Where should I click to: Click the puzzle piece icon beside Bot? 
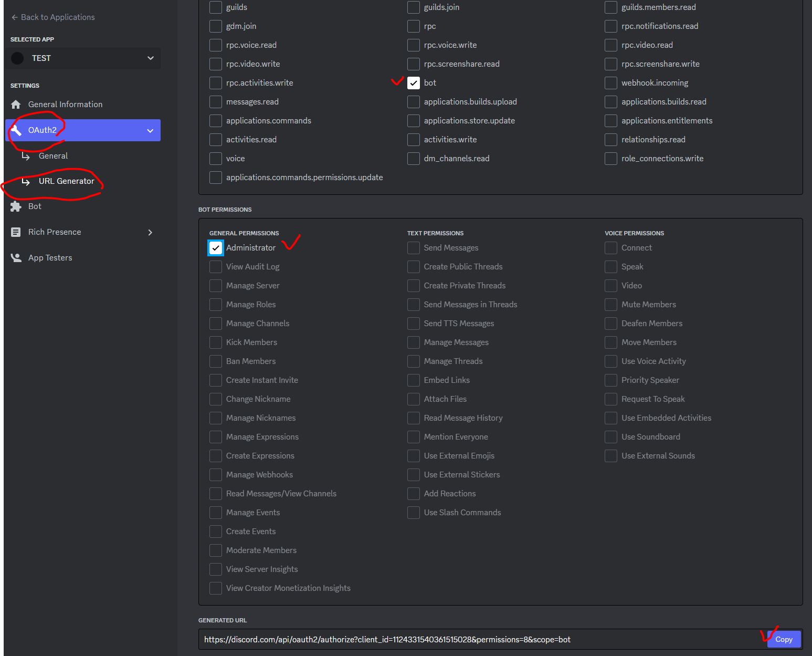[x=16, y=206]
